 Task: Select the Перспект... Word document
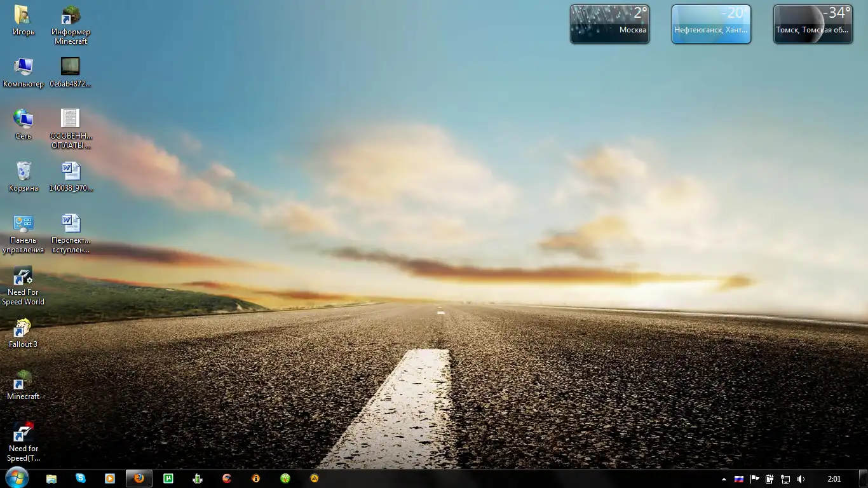(71, 226)
